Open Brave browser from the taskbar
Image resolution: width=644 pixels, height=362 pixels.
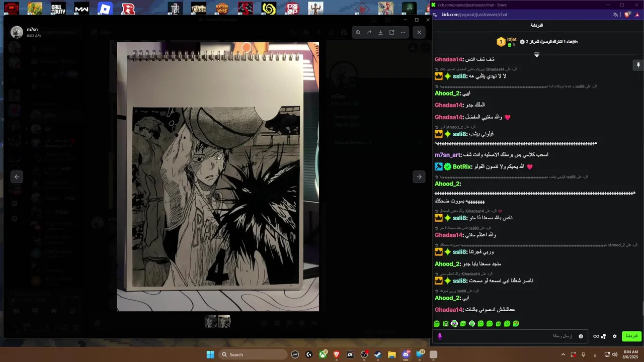(x=337, y=354)
